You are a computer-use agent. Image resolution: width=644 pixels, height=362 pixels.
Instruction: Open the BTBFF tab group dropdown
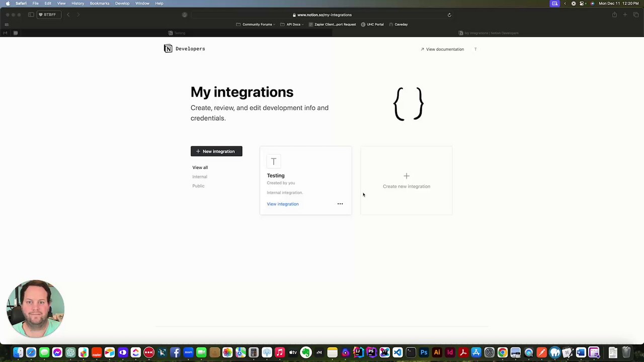tap(49, 15)
